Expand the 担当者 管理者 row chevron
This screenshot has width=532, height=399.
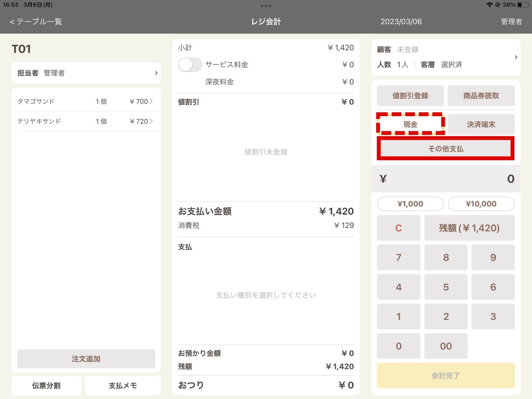click(156, 73)
